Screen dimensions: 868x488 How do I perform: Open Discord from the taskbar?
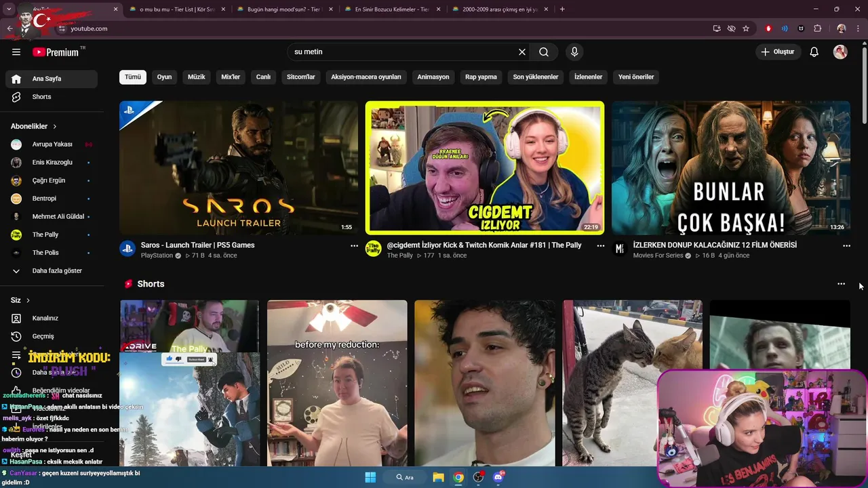[499, 477]
